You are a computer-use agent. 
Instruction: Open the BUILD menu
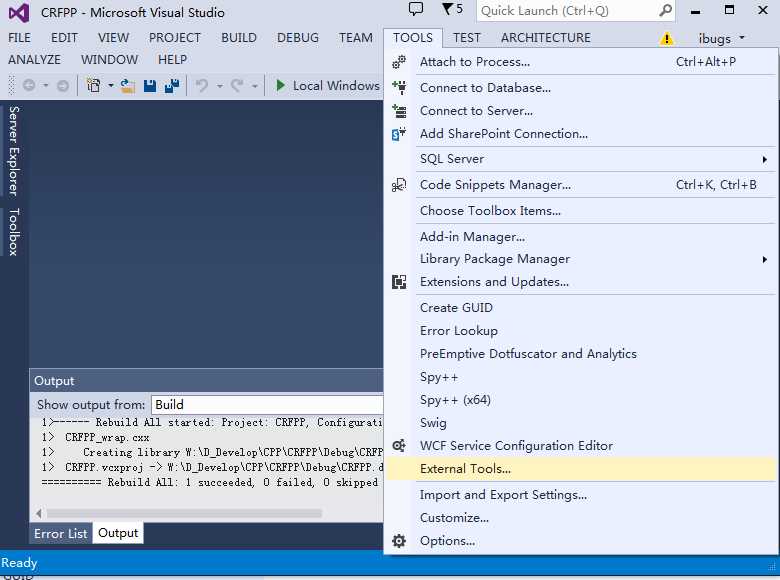click(239, 38)
